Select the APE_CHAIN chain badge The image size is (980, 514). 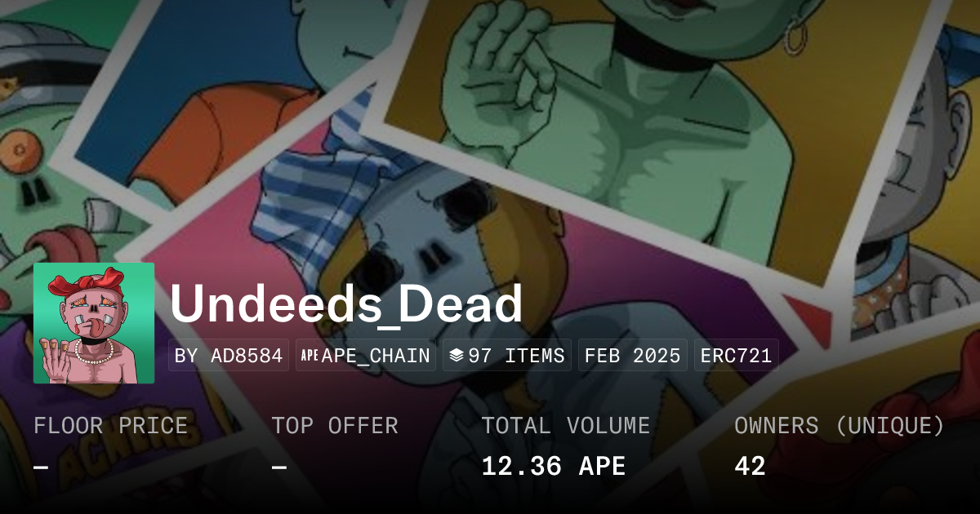point(366,356)
